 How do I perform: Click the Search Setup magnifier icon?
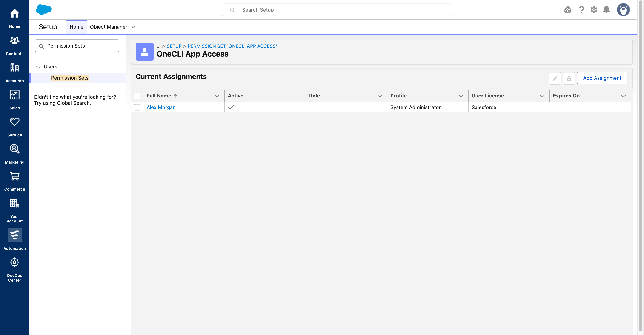(x=232, y=10)
